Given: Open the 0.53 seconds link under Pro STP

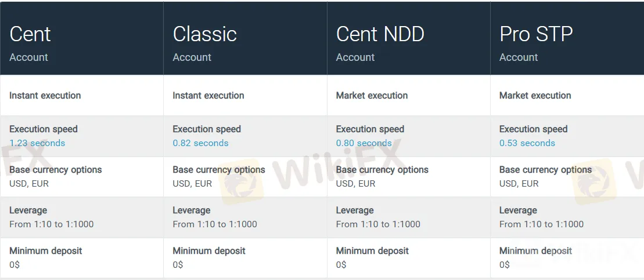Looking at the screenshot, I should [x=527, y=143].
